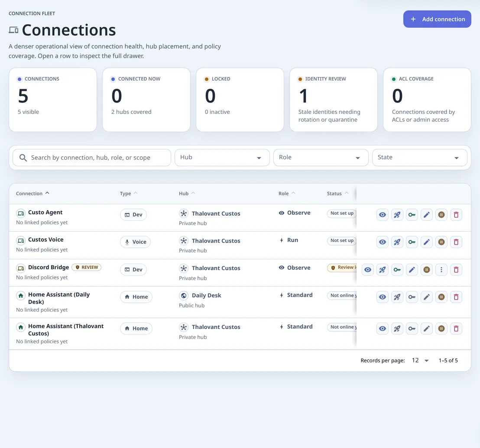Click key icon for Home Assistant (Daily Desk)
This screenshot has width=480, height=448.
(x=412, y=297)
